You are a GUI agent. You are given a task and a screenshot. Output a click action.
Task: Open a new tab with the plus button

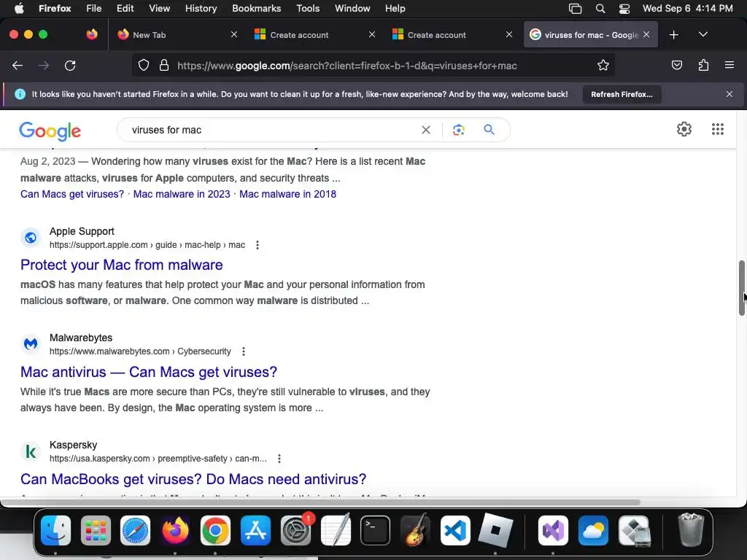673,35
